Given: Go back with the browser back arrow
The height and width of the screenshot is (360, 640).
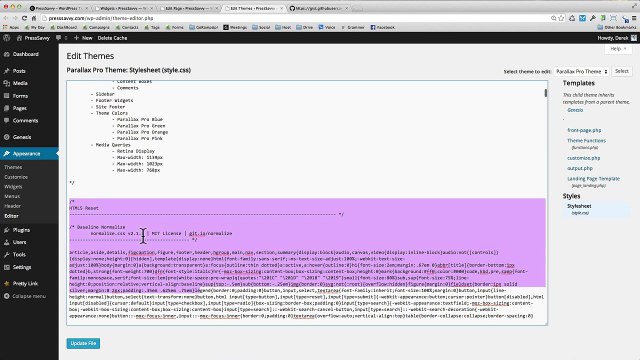Looking at the screenshot, I should pyautogui.click(x=6, y=18).
